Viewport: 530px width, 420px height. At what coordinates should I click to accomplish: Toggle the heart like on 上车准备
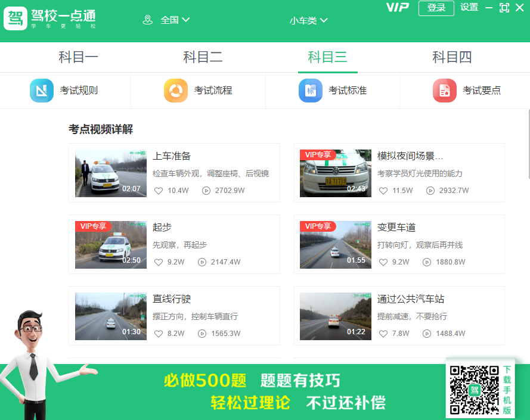(x=158, y=191)
